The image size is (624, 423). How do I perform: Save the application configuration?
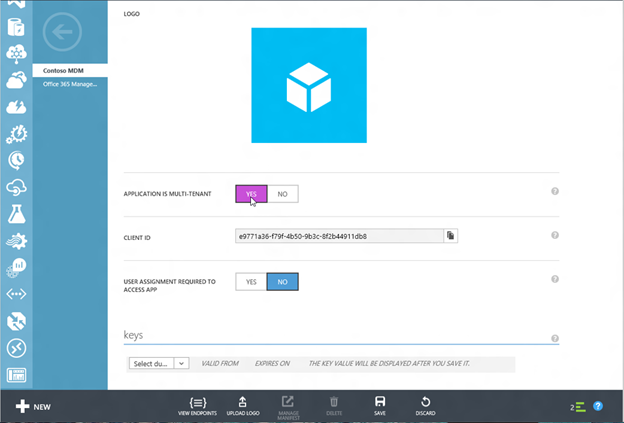click(379, 403)
